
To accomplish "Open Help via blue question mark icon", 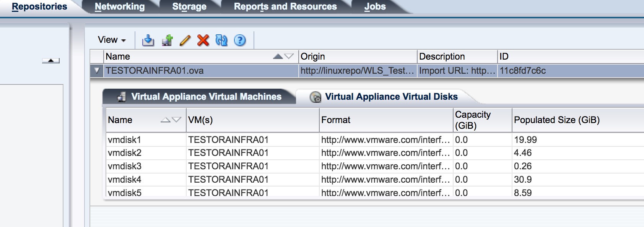I will coord(240,40).
